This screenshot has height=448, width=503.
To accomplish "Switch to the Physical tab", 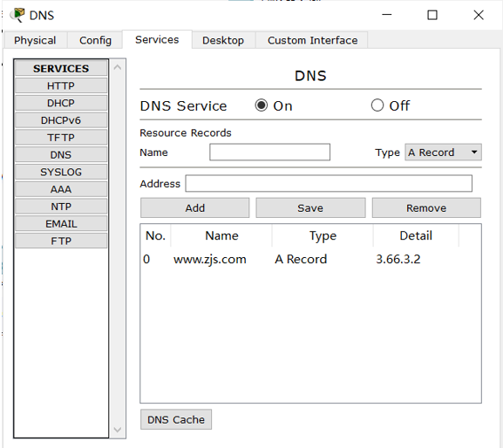I will [35, 40].
